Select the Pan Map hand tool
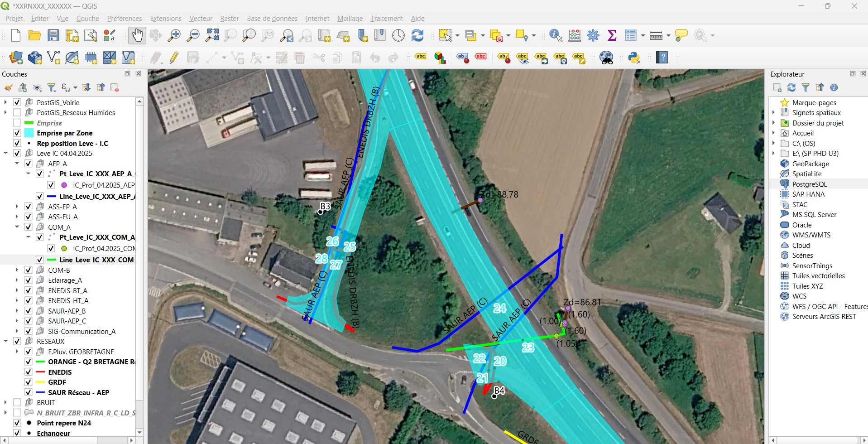This screenshot has height=444, width=868. 137,35
